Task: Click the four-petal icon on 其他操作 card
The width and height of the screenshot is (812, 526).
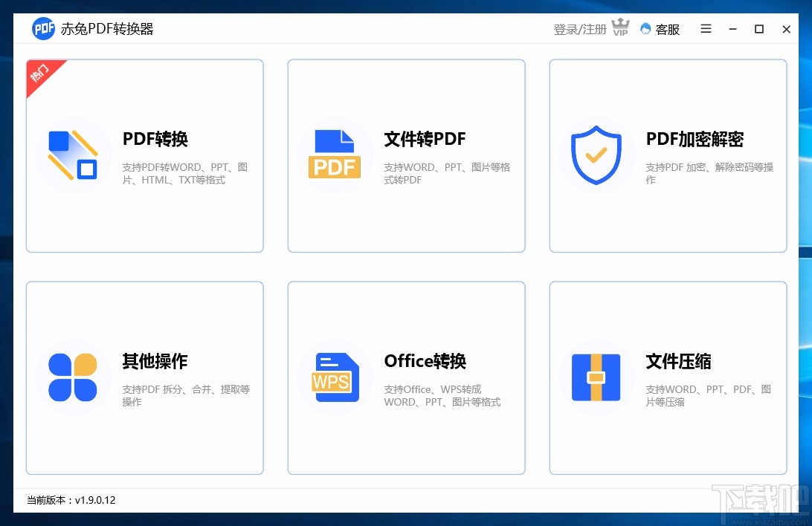Action: (74, 377)
